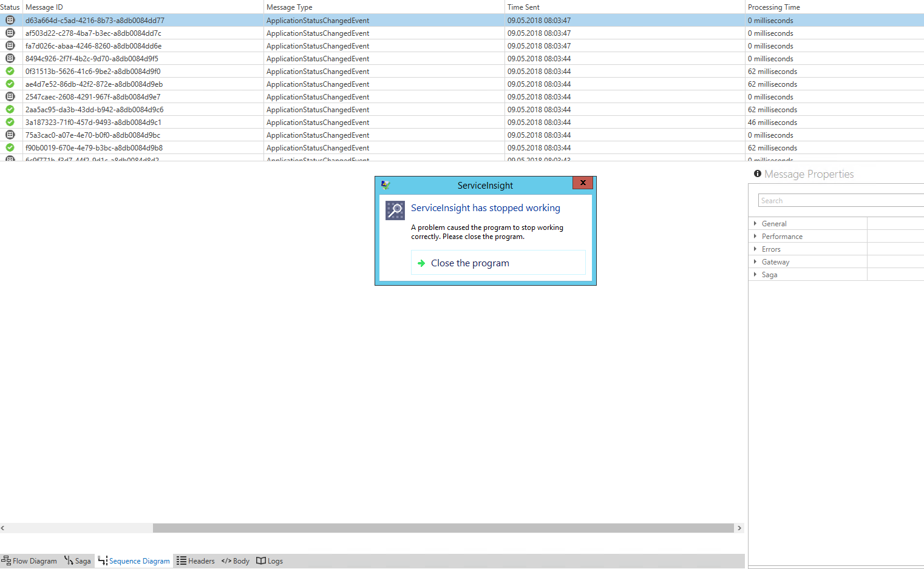The width and height of the screenshot is (924, 569).
Task: Click the Sequence Diagram icon
Action: point(101,561)
